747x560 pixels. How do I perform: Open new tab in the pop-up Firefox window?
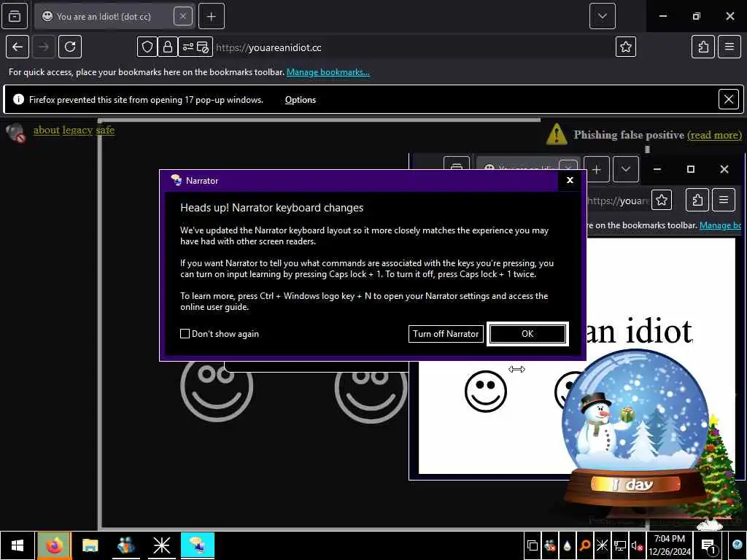tap(597, 169)
